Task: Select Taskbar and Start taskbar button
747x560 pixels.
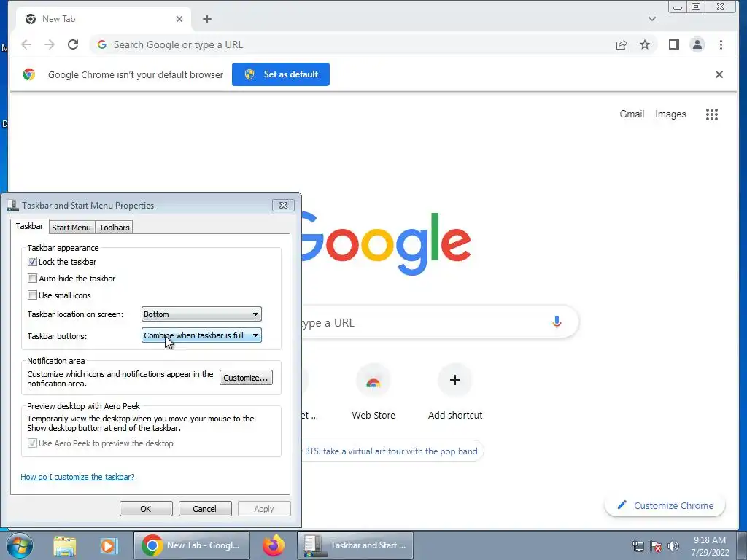Action: click(355, 545)
